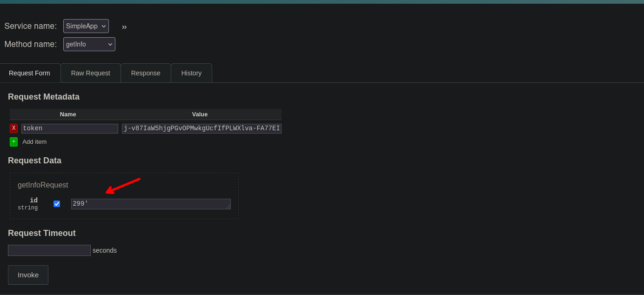
Task: Focus the id string text field
Action: [x=148, y=204]
